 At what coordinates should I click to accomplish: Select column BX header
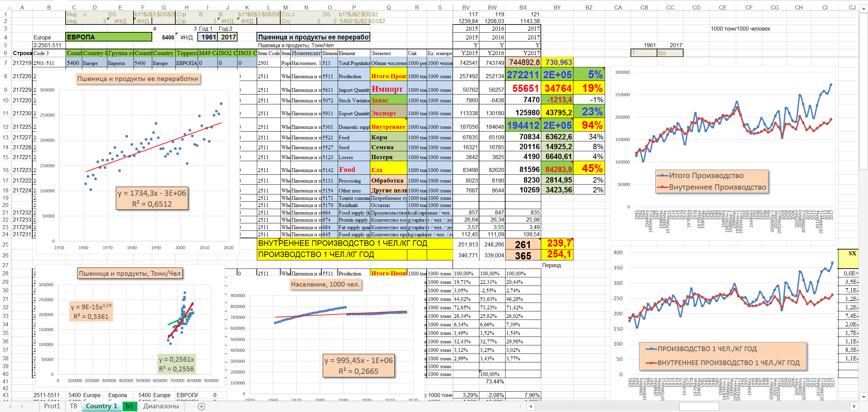[523, 7]
